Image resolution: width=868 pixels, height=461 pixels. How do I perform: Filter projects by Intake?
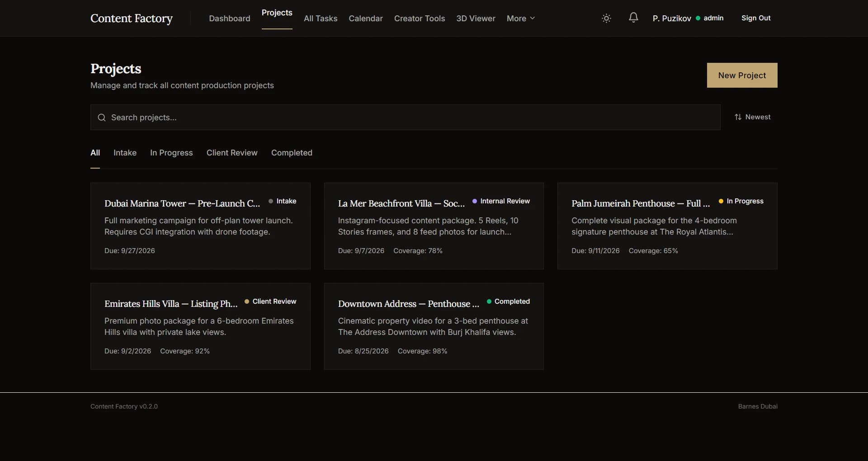[125, 153]
